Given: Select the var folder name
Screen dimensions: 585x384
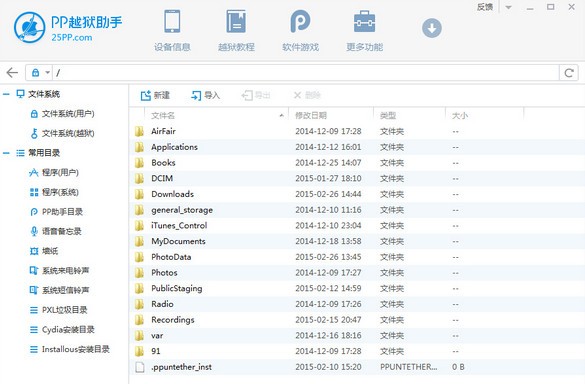Looking at the screenshot, I should [157, 335].
